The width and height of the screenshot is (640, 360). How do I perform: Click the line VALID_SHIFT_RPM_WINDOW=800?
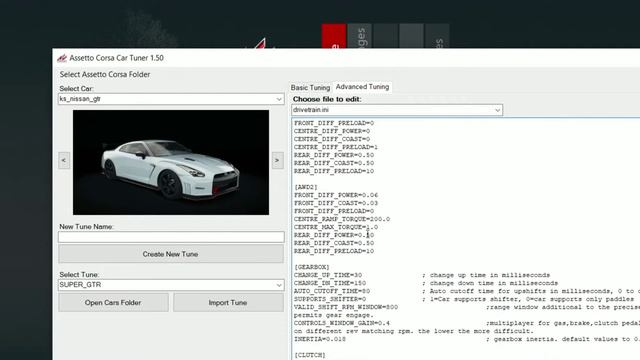(346, 307)
